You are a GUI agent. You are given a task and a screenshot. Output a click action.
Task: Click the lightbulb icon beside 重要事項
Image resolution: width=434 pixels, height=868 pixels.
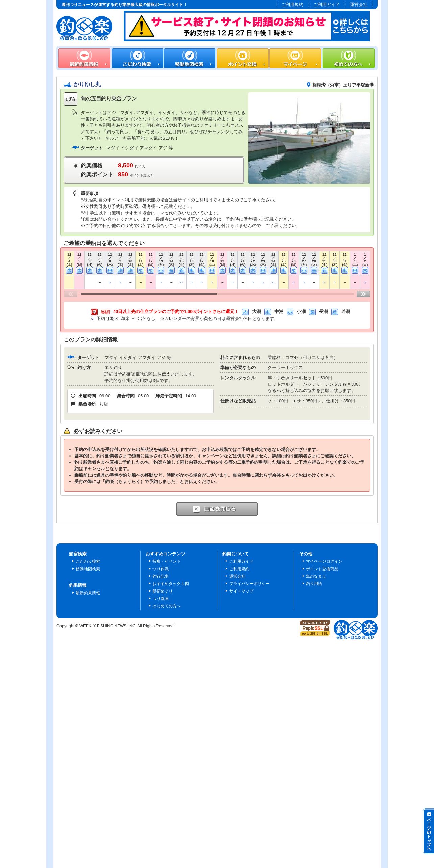[75, 193]
